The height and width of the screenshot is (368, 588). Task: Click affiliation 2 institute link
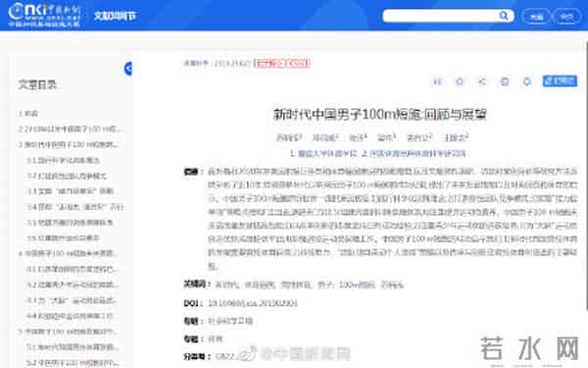[414, 154]
